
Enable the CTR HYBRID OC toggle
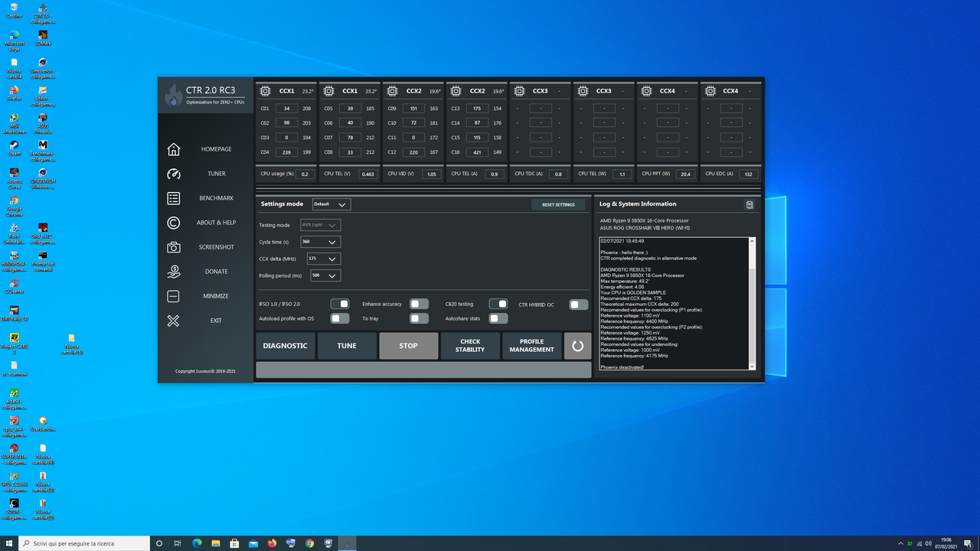(578, 305)
